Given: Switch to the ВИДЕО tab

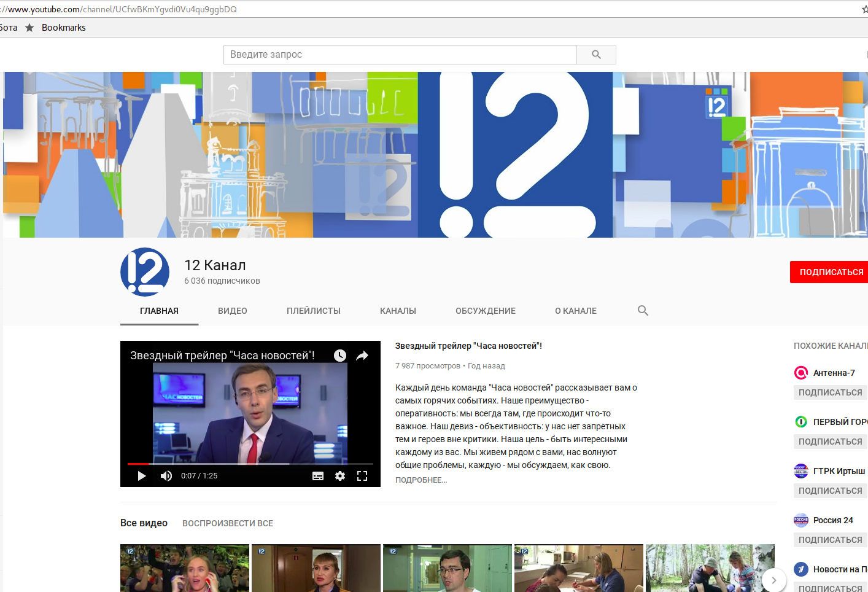Looking at the screenshot, I should [233, 311].
